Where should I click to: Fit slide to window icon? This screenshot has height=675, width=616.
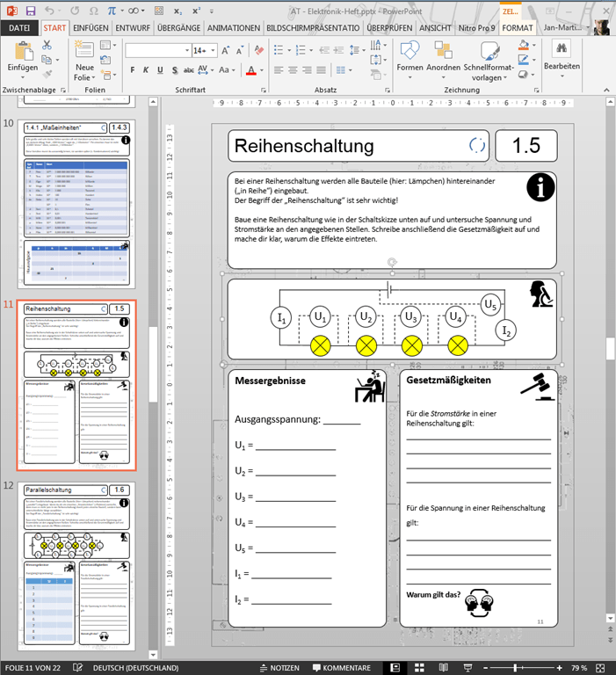(x=600, y=668)
